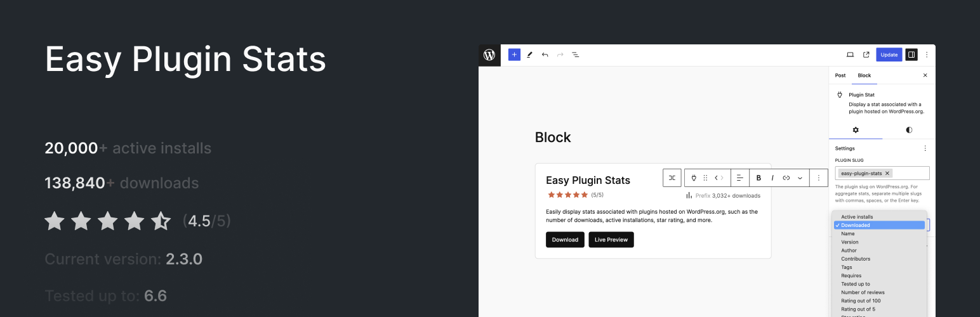Toggle bold formatting in block toolbar
980x317 pixels.
[758, 178]
